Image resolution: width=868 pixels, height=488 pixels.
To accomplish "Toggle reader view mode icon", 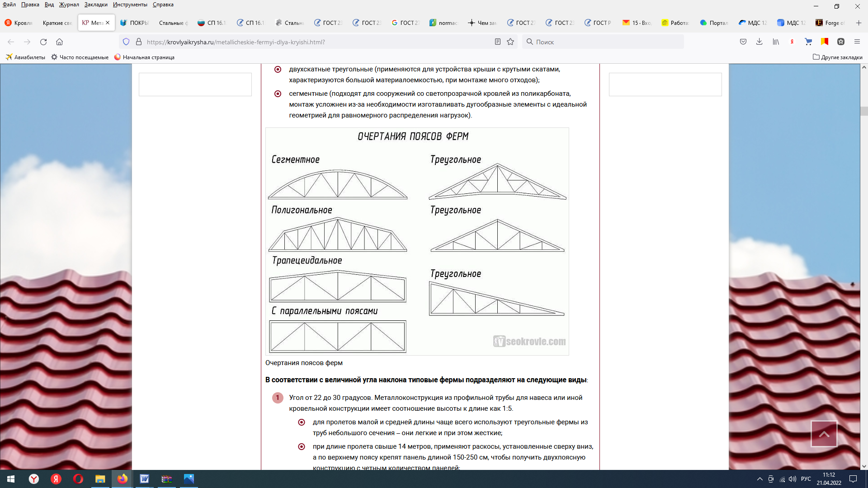I will pyautogui.click(x=498, y=42).
